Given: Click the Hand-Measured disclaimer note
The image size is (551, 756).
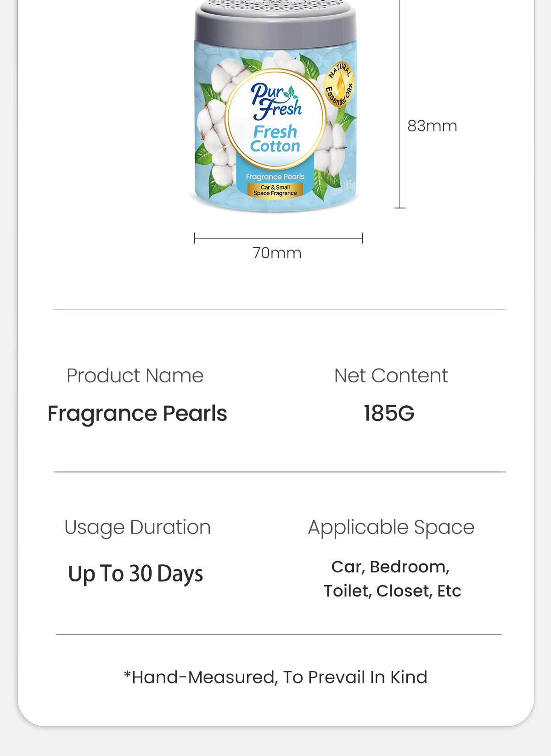Looking at the screenshot, I should tap(275, 677).
